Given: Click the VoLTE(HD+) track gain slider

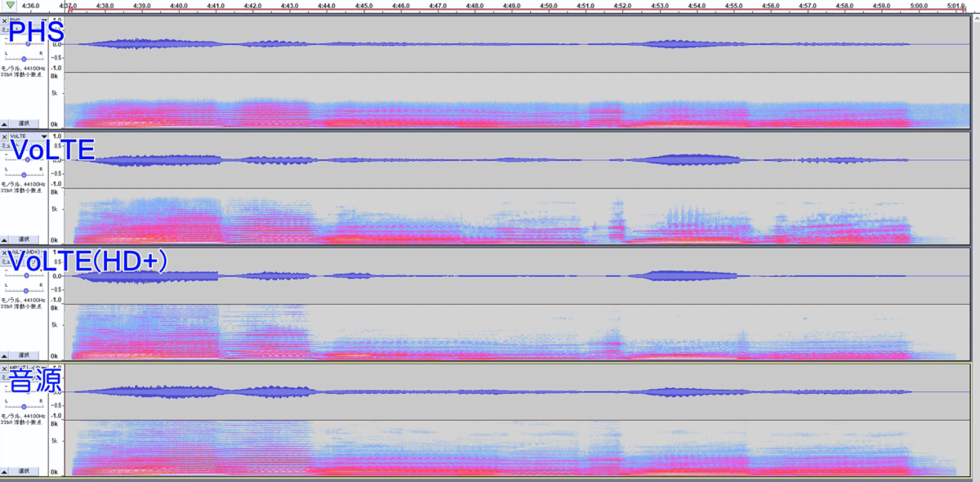Looking at the screenshot, I should point(24,276).
